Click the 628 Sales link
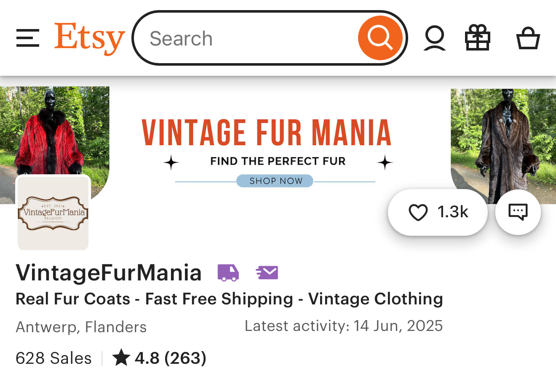556x392 pixels. (x=53, y=358)
